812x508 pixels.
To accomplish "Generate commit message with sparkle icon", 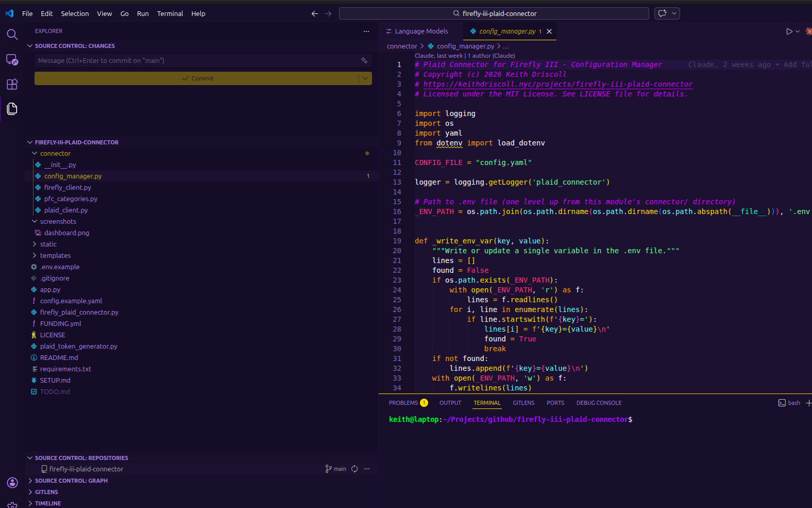I will point(364,60).
